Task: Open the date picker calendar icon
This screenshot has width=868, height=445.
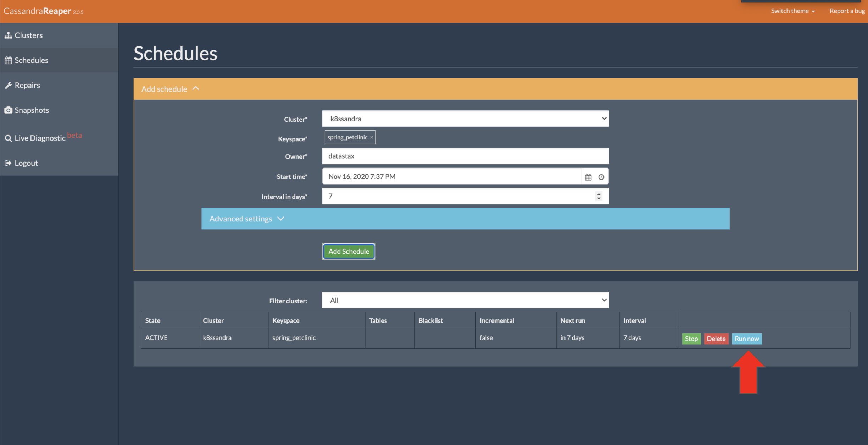Action: [588, 177]
